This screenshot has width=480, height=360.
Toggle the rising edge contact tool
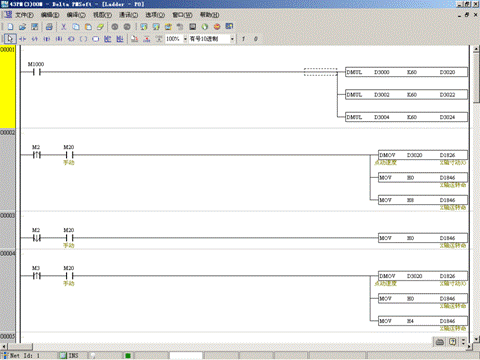tap(47, 39)
